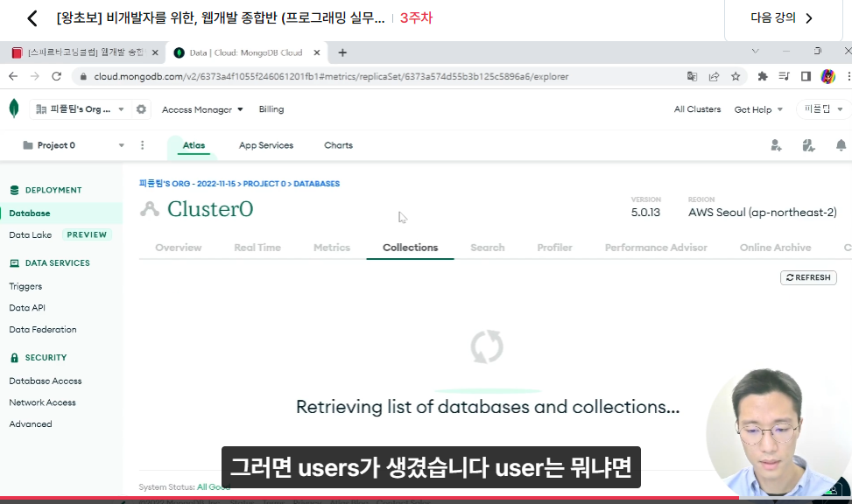Open Project 0 selector dropdown
Viewport: 852px width, 504px height.
74,145
